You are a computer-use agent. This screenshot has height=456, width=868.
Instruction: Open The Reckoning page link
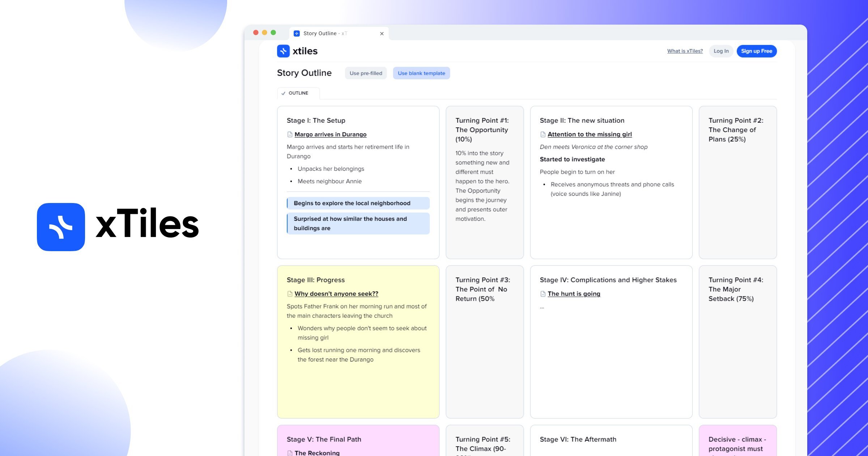tap(317, 453)
